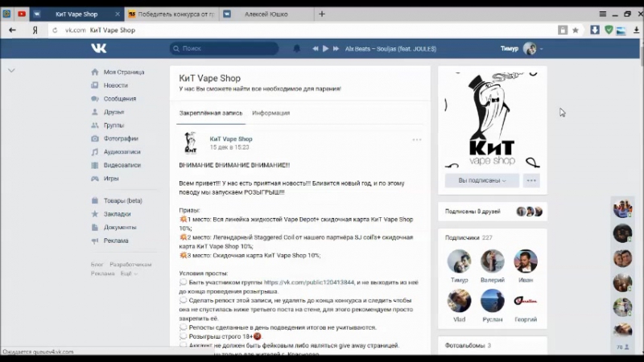Click the Товары (beta) bag icon
Image resolution: width=644 pixels, height=362 pixels.
coord(95,200)
